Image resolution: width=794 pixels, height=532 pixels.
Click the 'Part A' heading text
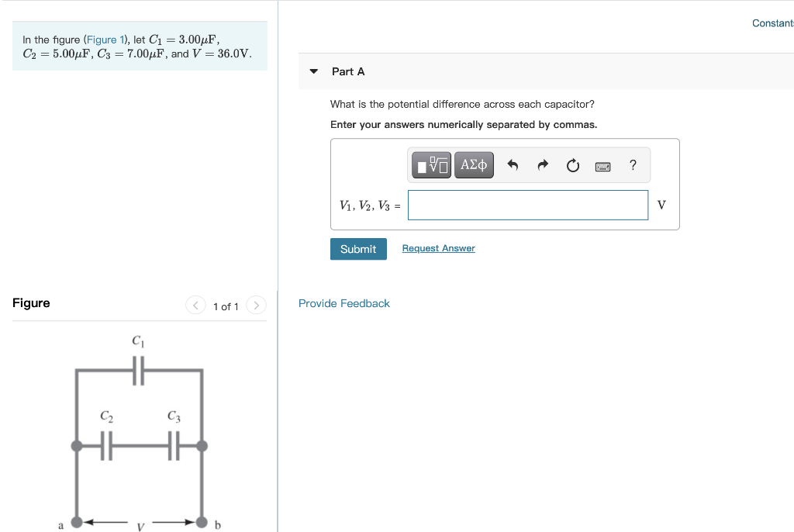(x=348, y=71)
